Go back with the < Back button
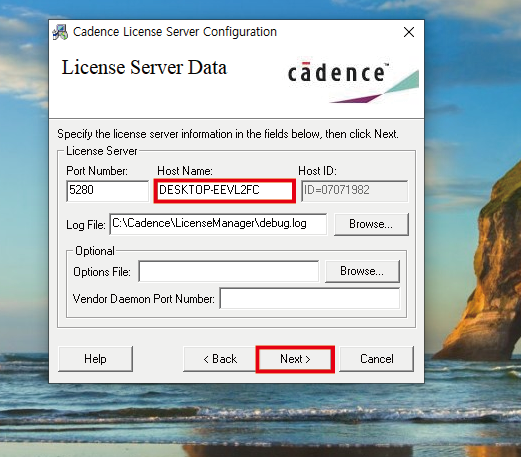 (220, 359)
